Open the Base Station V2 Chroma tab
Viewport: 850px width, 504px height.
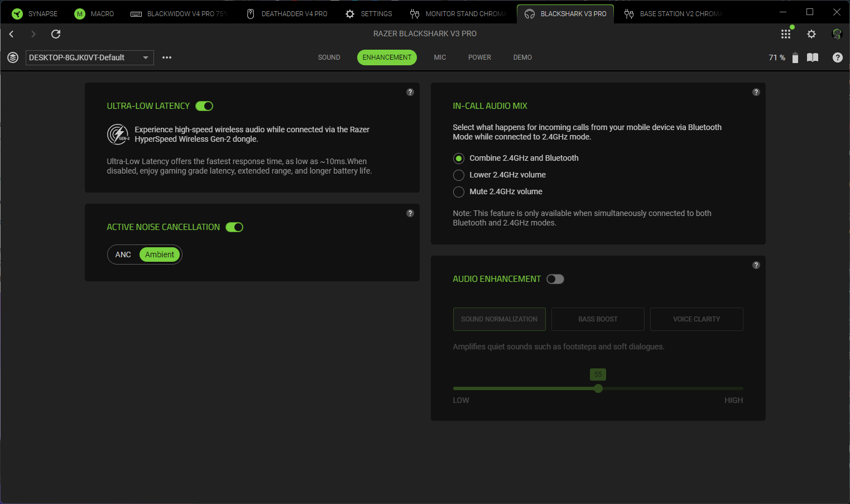pos(674,13)
